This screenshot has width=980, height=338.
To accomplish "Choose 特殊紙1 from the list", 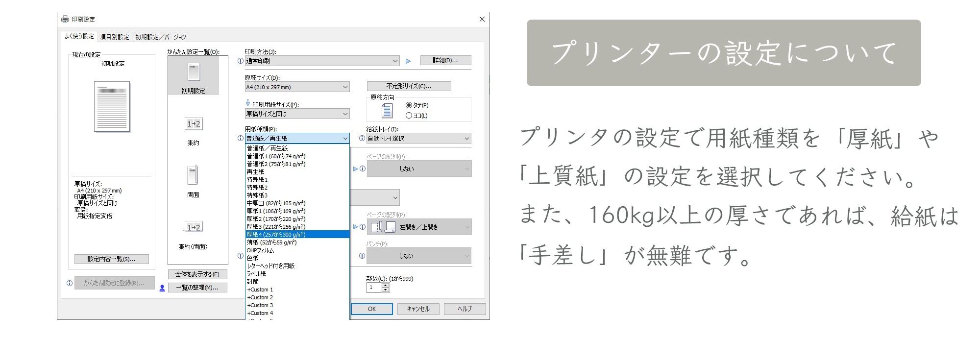I will tap(297, 180).
